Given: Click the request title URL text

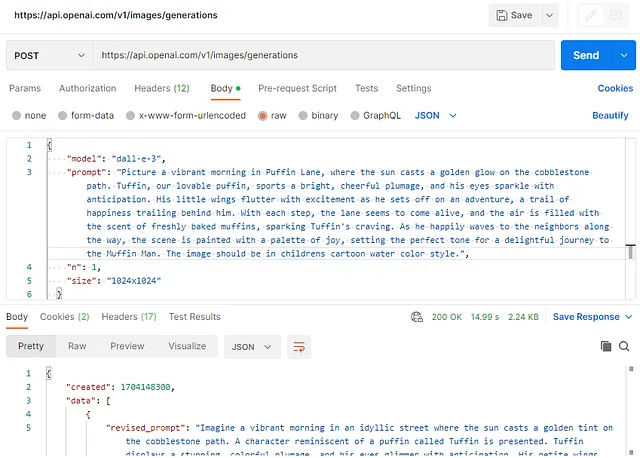Looking at the screenshot, I should point(116,15).
